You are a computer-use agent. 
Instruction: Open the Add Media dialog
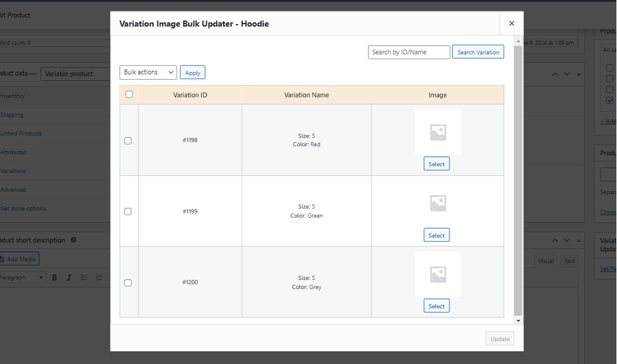(20, 258)
